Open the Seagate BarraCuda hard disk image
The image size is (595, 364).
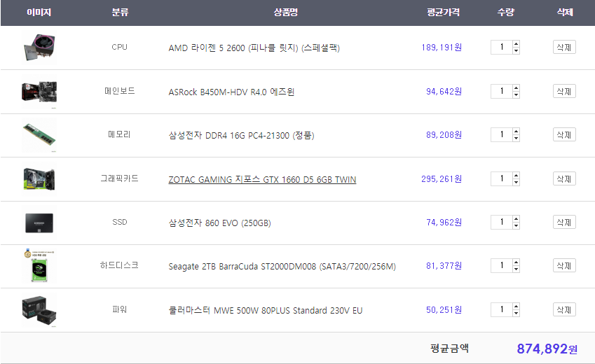tap(39, 265)
